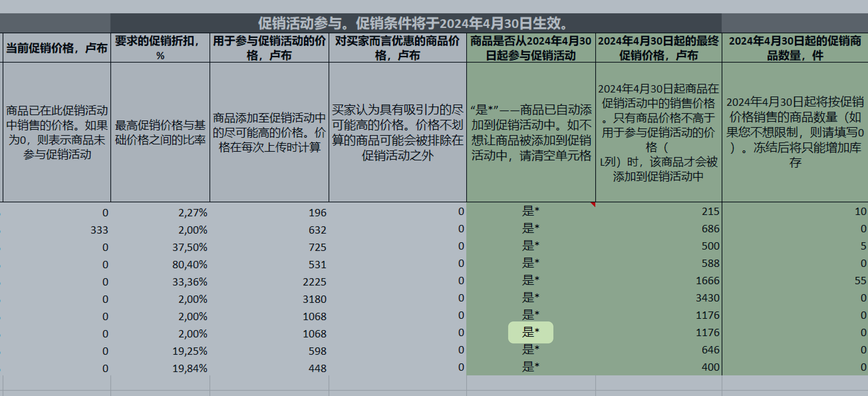This screenshot has height=396, width=868.
Task: Select the 是* cell in the 686 row
Action: (x=531, y=229)
